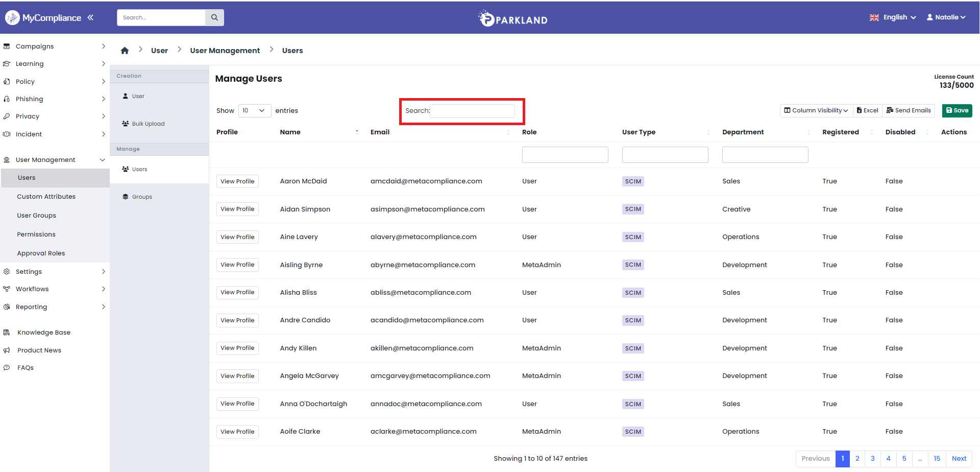Viewport: 980px width, 472px height.
Task: Click the Campaigns sidebar icon
Action: point(7,46)
